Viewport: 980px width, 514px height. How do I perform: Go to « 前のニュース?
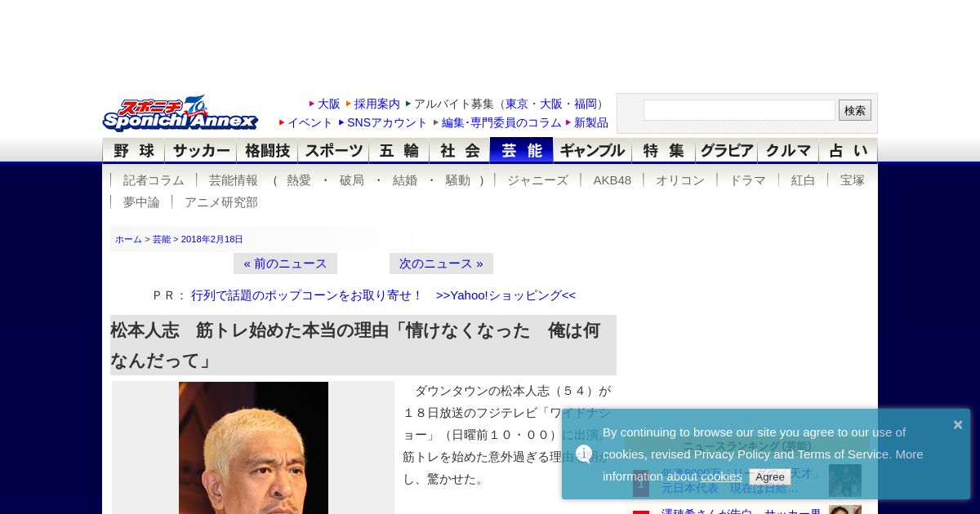coord(285,264)
